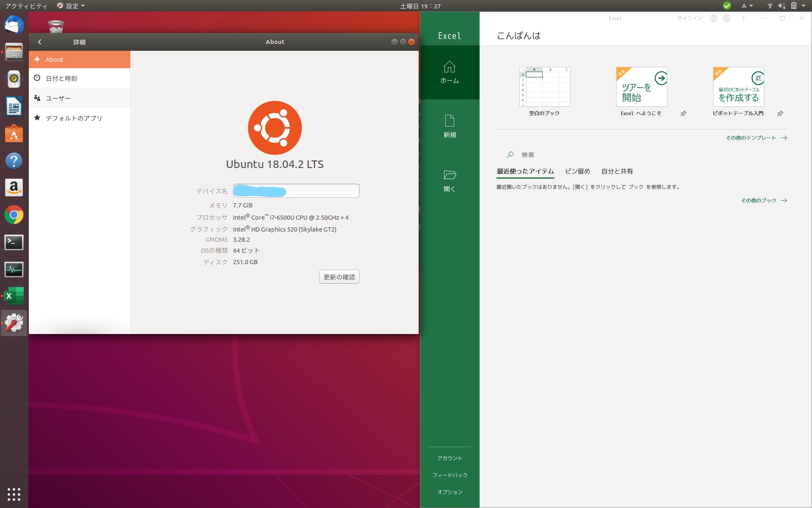Pin the ピボットテーブル入門 template
This screenshot has height=508, width=812.
click(781, 113)
